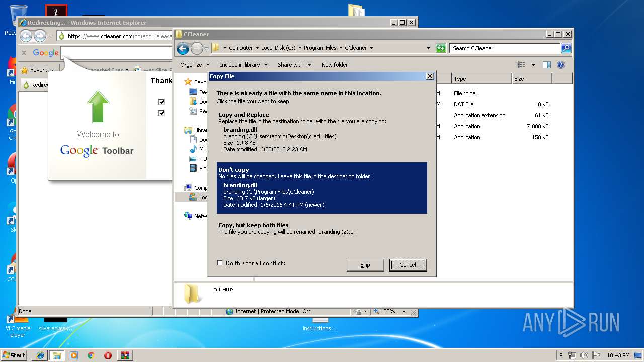Click the Explorer Forward arrow button

click(197, 48)
